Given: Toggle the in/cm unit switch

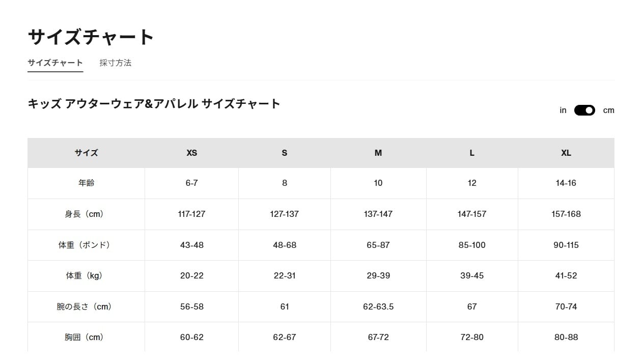Looking at the screenshot, I should [x=584, y=110].
